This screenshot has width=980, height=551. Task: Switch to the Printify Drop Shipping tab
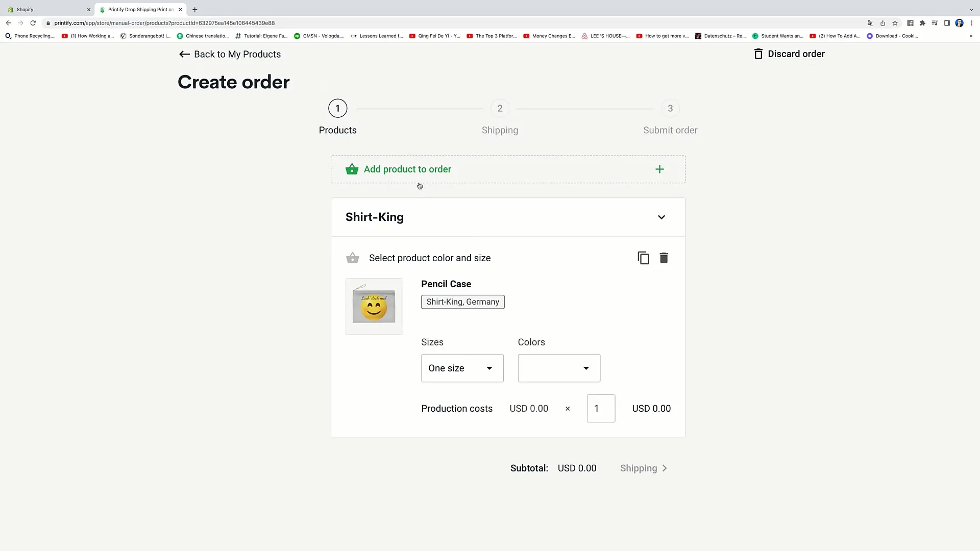[x=141, y=10]
